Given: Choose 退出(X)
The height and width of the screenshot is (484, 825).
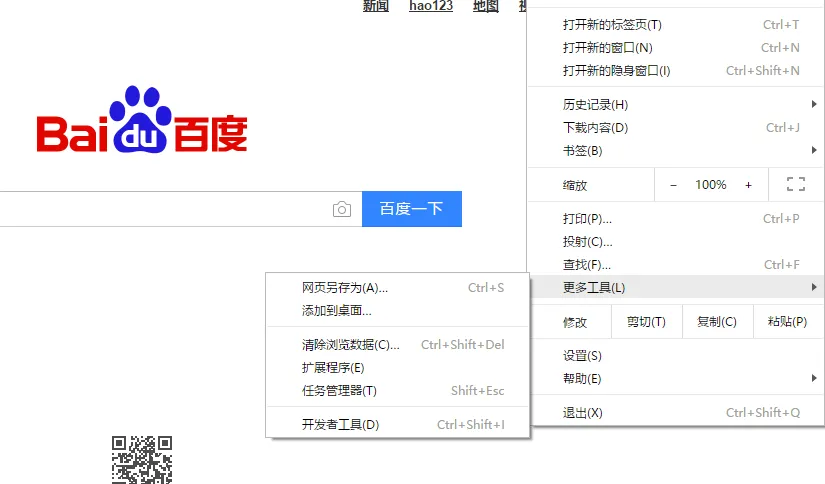Looking at the screenshot, I should pos(676,413).
